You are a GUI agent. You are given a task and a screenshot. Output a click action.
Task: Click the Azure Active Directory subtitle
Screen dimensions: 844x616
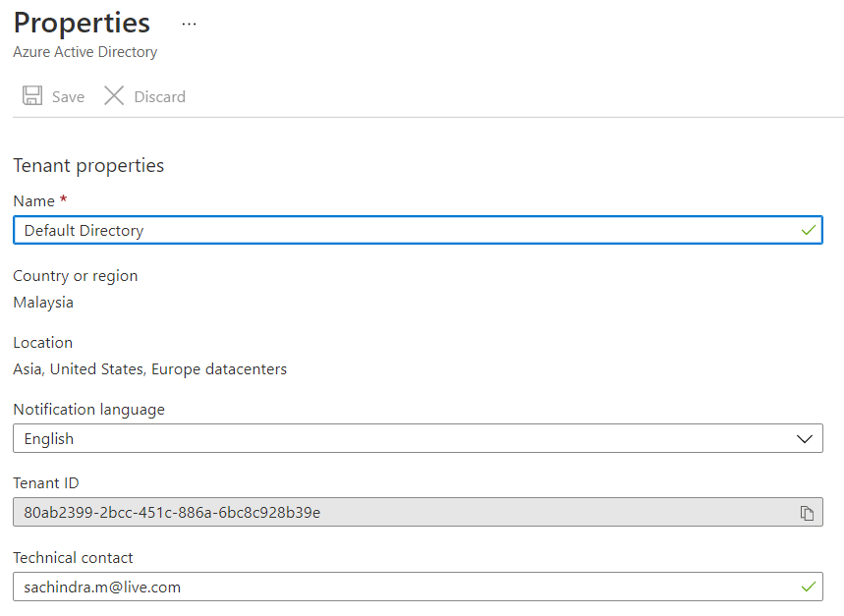tap(84, 52)
